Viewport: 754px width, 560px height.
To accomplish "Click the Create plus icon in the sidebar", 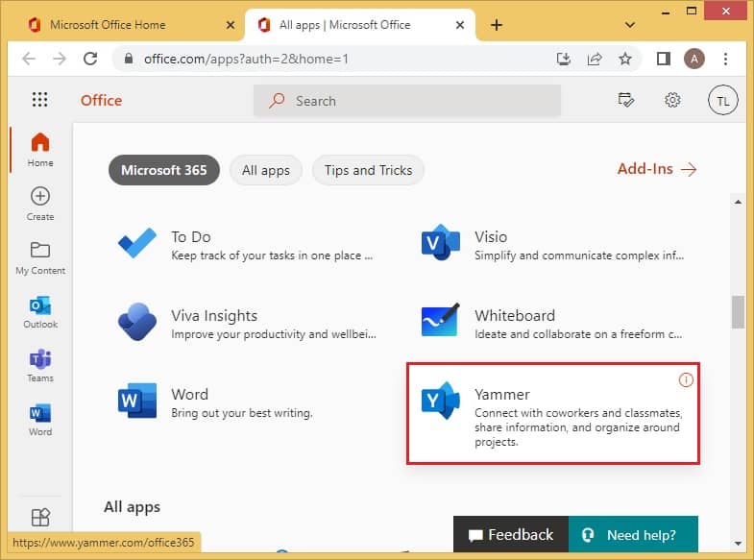I will 40,196.
